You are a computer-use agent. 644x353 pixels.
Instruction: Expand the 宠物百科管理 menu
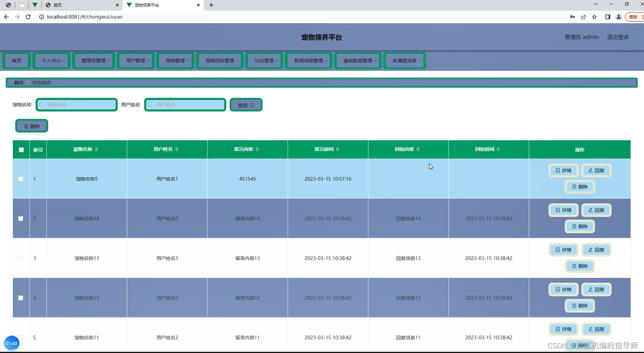pyautogui.click(x=220, y=61)
